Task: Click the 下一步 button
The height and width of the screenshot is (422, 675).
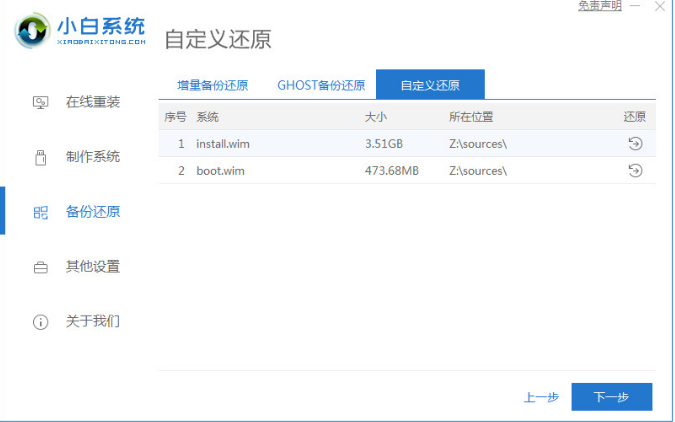Action: tap(612, 397)
